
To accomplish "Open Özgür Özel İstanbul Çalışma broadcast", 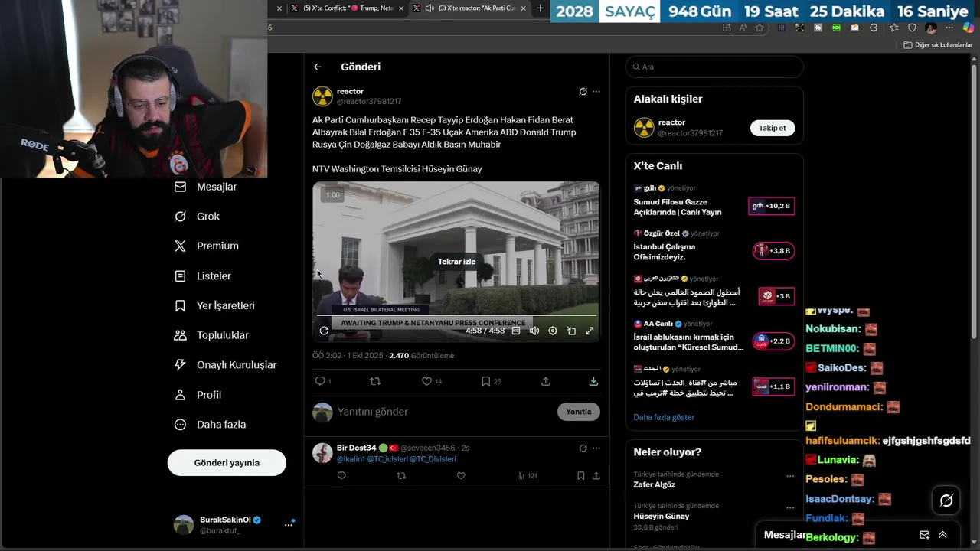I will pyautogui.click(x=714, y=246).
